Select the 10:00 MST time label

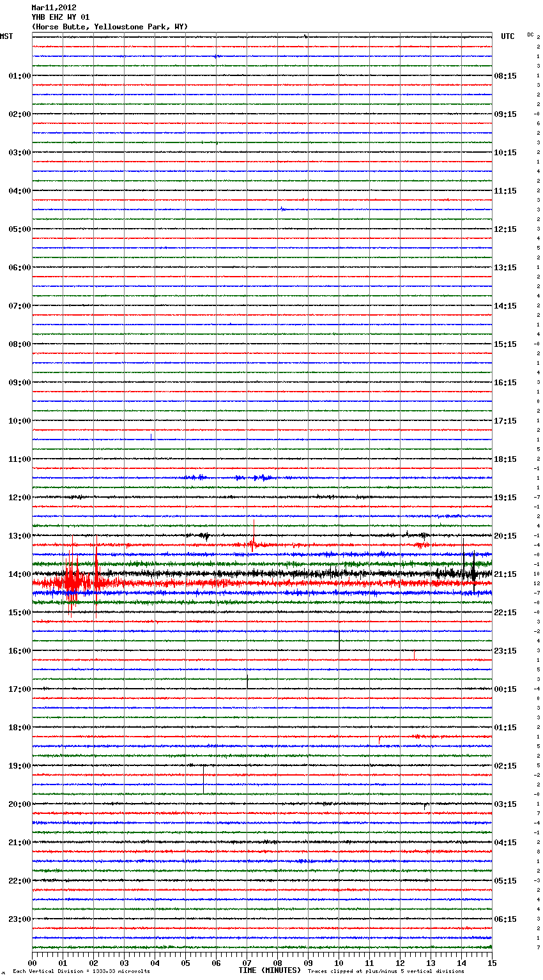19,421
